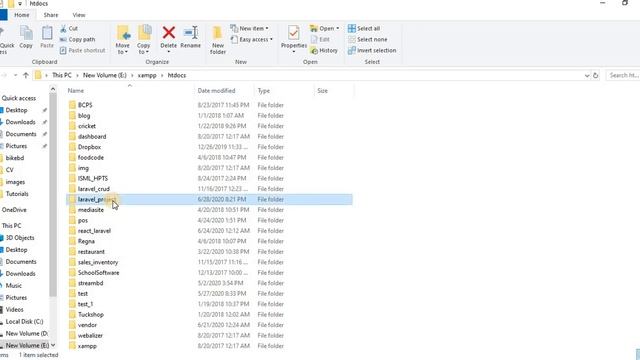Select the Dropbox folder

point(89,147)
